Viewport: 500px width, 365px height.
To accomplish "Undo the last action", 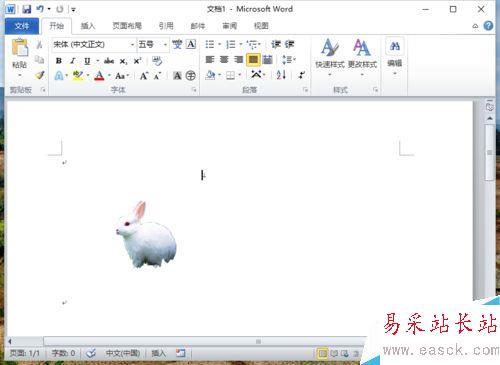I will pyautogui.click(x=40, y=9).
